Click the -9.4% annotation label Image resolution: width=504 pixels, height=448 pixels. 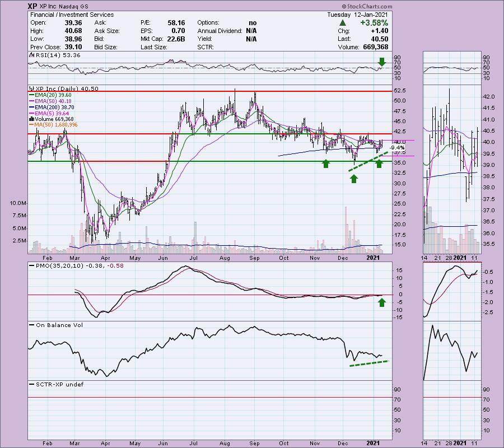397,148
